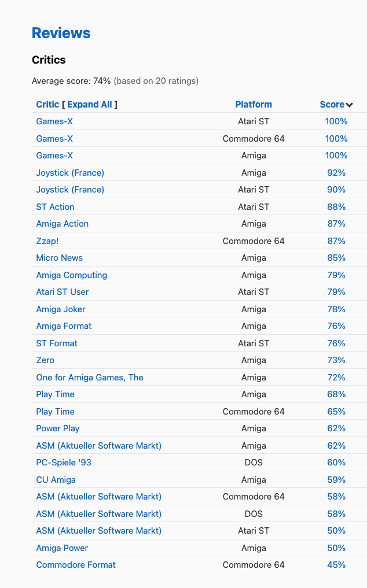The width and height of the screenshot is (367, 588).
Task: Click the 45% score link
Action: click(336, 565)
